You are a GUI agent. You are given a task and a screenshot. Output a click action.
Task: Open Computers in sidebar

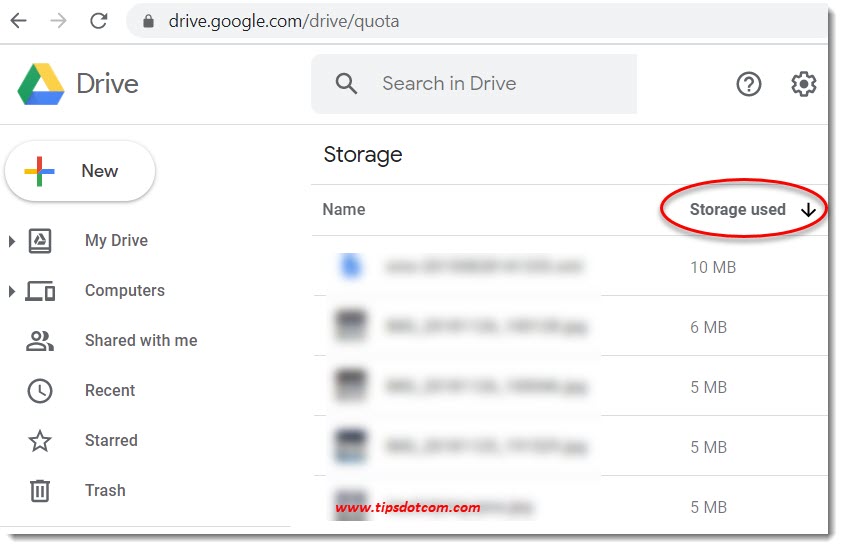[125, 290]
